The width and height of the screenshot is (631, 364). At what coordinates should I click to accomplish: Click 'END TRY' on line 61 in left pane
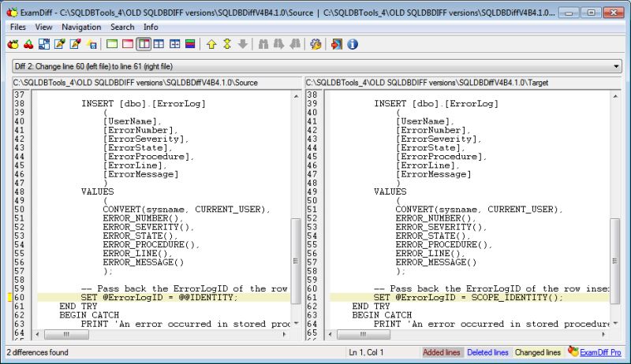(x=78, y=306)
